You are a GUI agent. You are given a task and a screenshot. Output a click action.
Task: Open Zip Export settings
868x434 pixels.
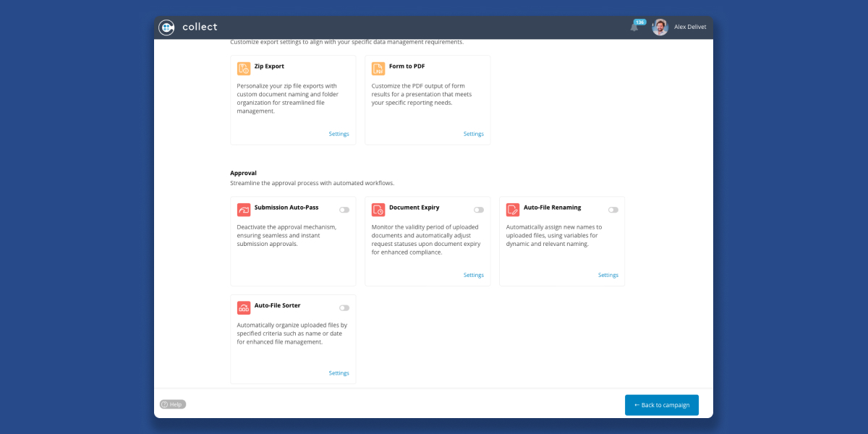coord(339,134)
